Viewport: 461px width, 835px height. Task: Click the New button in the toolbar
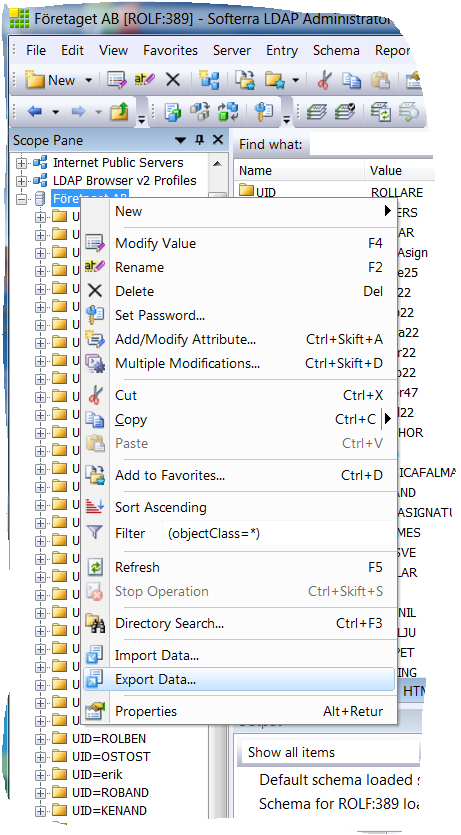point(51,80)
